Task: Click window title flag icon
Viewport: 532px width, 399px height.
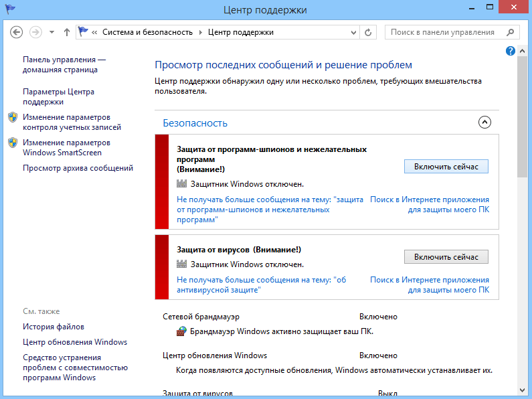Action: click(x=10, y=9)
